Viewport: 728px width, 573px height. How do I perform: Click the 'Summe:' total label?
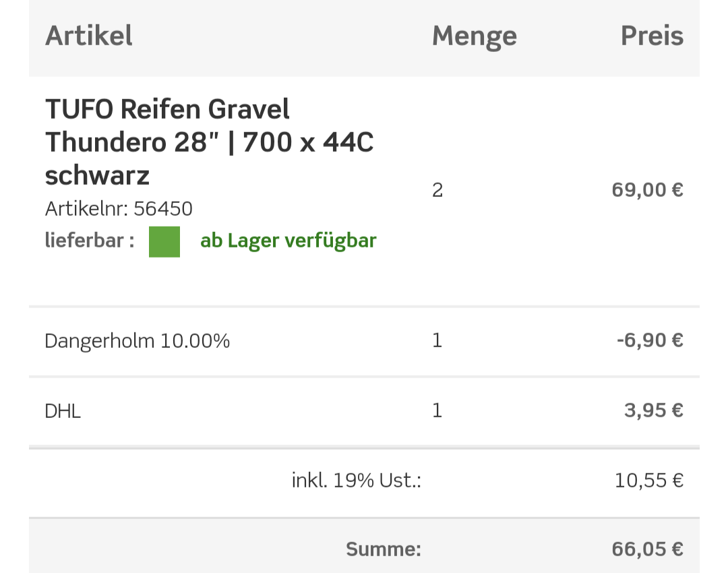click(383, 549)
